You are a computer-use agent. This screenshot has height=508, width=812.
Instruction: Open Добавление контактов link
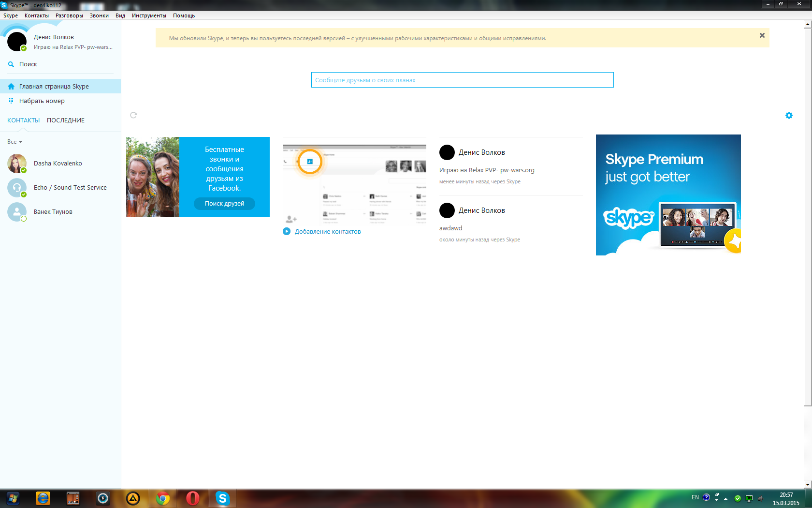click(x=328, y=232)
